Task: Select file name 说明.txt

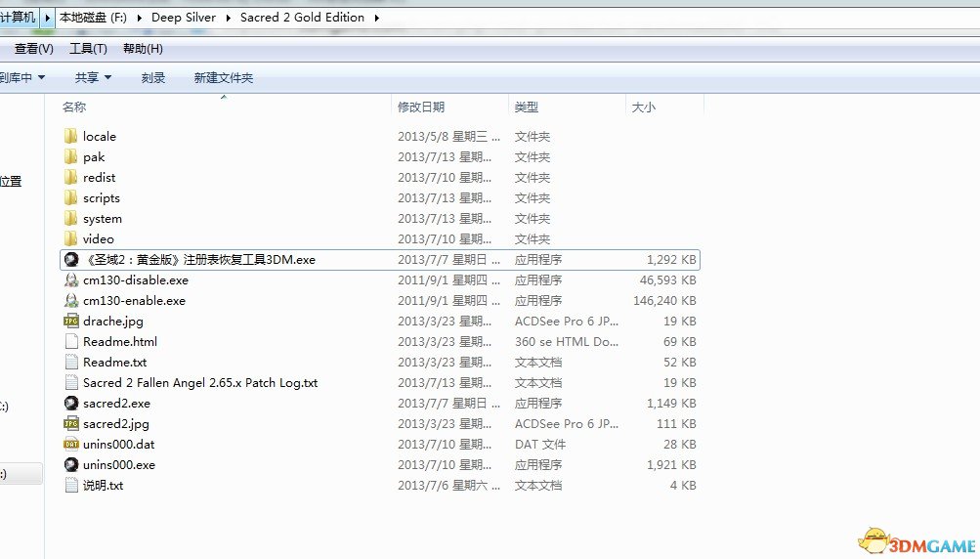Action: 104,486
